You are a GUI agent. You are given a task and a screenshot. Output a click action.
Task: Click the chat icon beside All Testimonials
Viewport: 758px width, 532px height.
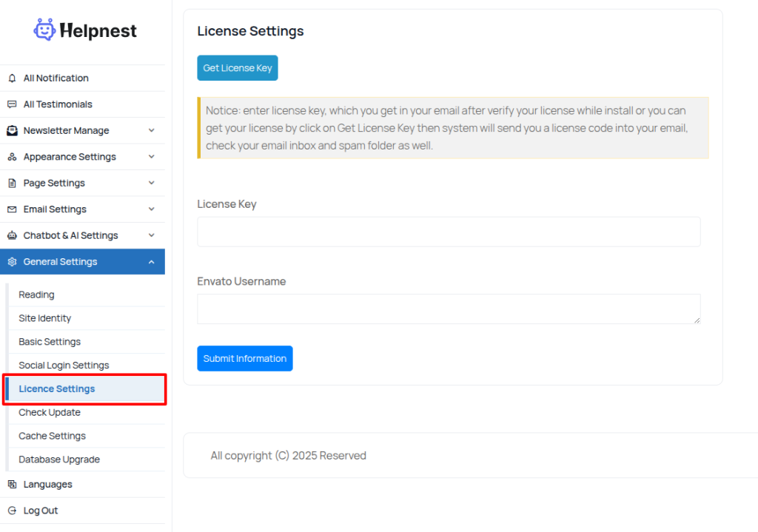pyautogui.click(x=12, y=104)
